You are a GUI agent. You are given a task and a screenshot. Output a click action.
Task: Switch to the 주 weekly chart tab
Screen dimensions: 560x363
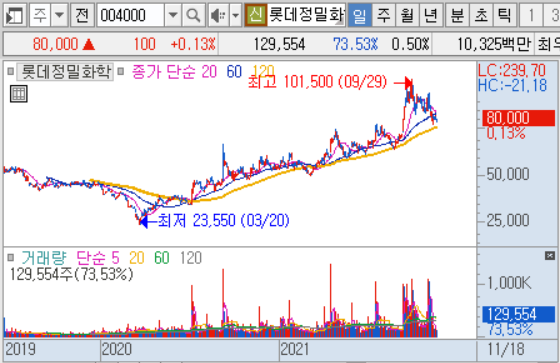pos(384,15)
